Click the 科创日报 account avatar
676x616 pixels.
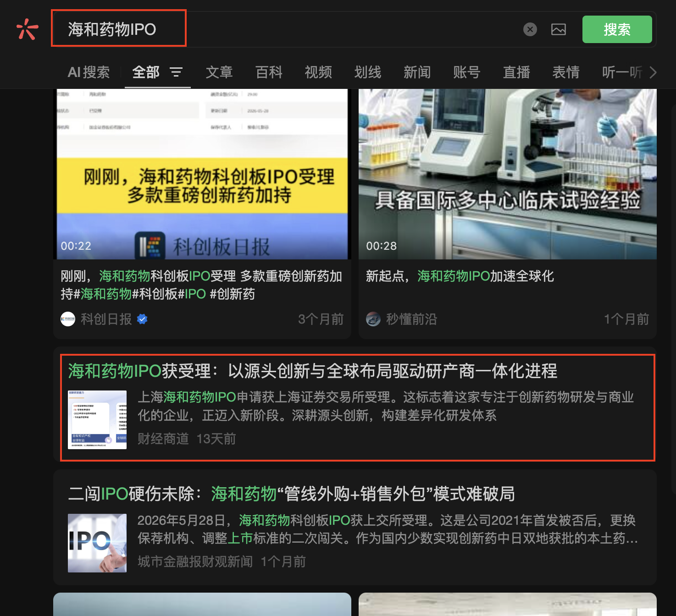(x=68, y=319)
